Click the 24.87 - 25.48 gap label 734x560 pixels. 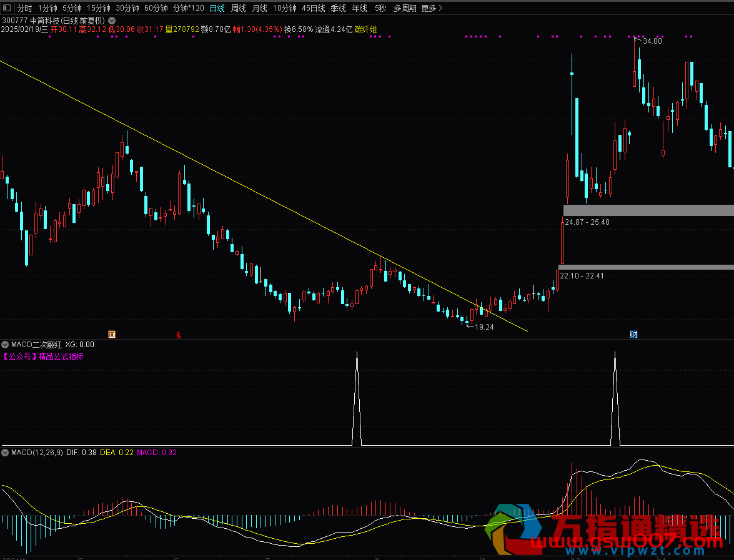587,222
